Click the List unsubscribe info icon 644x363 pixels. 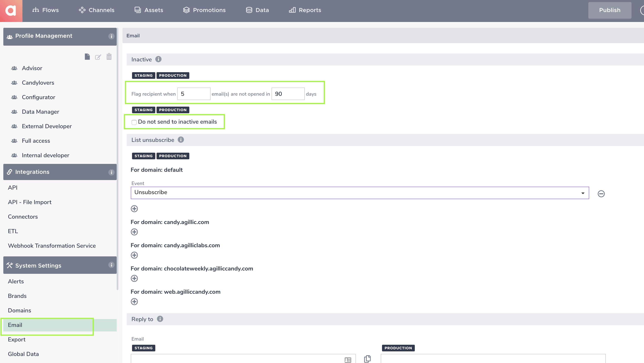coord(181,140)
